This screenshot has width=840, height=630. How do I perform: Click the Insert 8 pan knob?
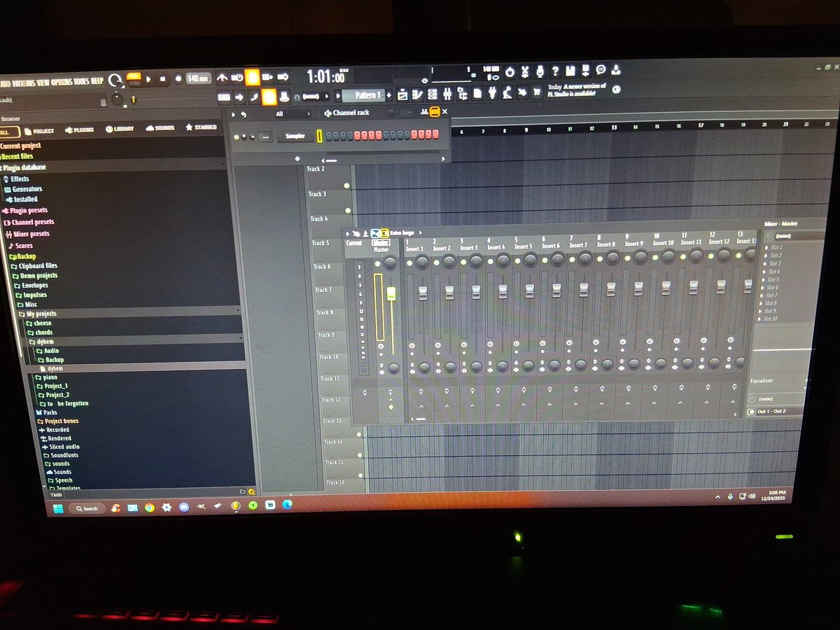coord(613,258)
